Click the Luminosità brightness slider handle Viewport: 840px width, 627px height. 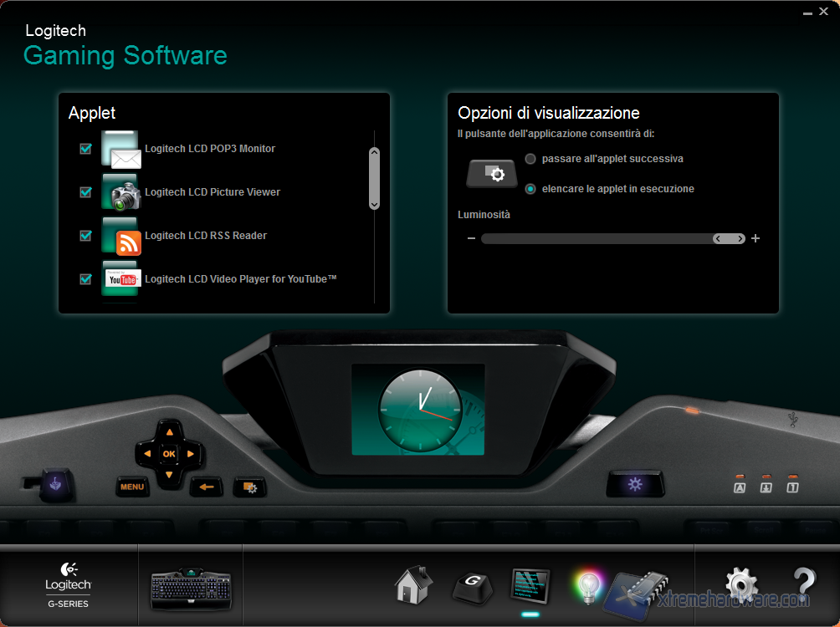tap(729, 239)
